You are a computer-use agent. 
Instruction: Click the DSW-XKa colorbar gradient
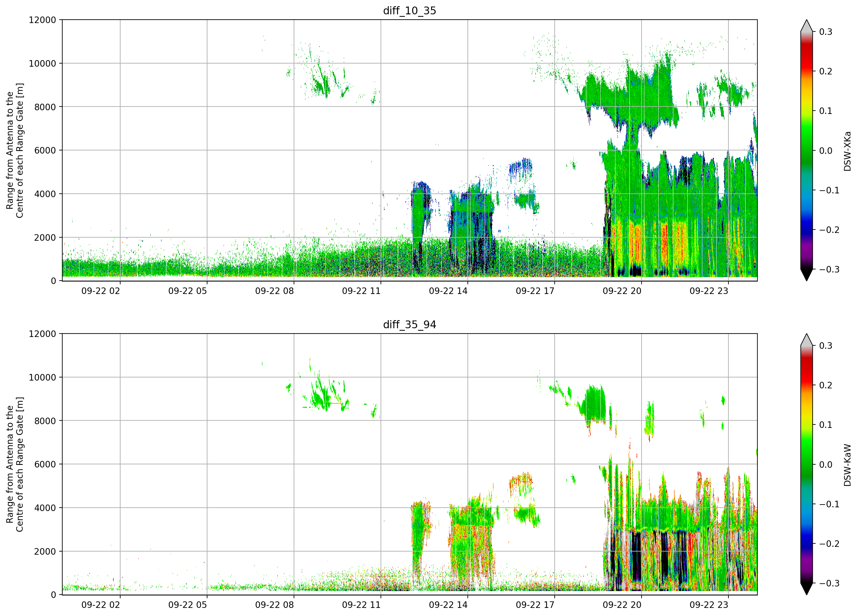tap(807, 150)
